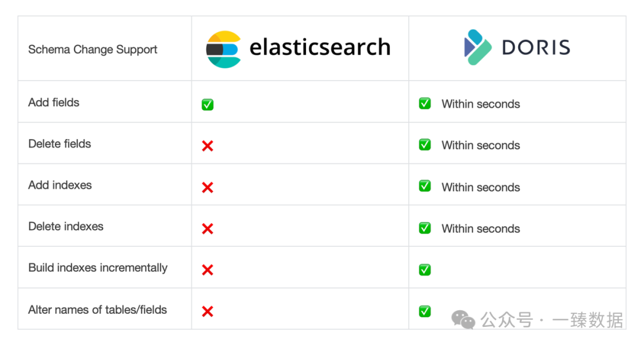Click Alter names of tables/fields label

coord(97,310)
